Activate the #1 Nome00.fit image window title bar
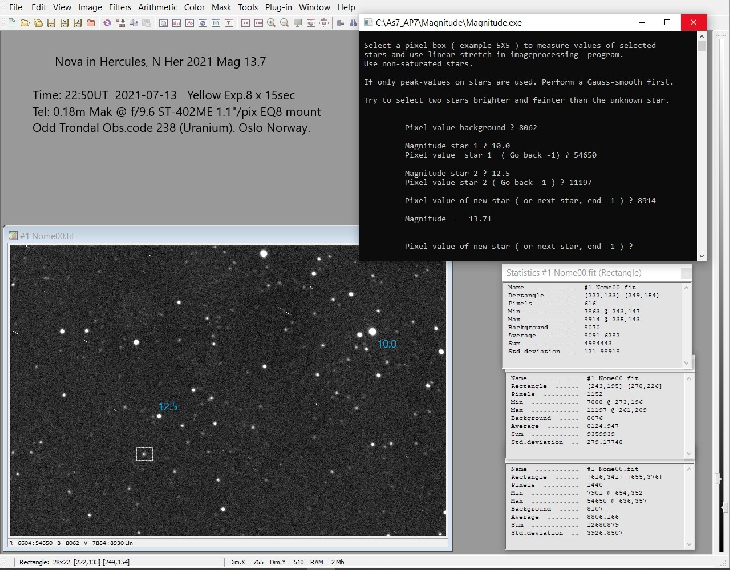This screenshot has height=570, width=730. (x=180, y=236)
